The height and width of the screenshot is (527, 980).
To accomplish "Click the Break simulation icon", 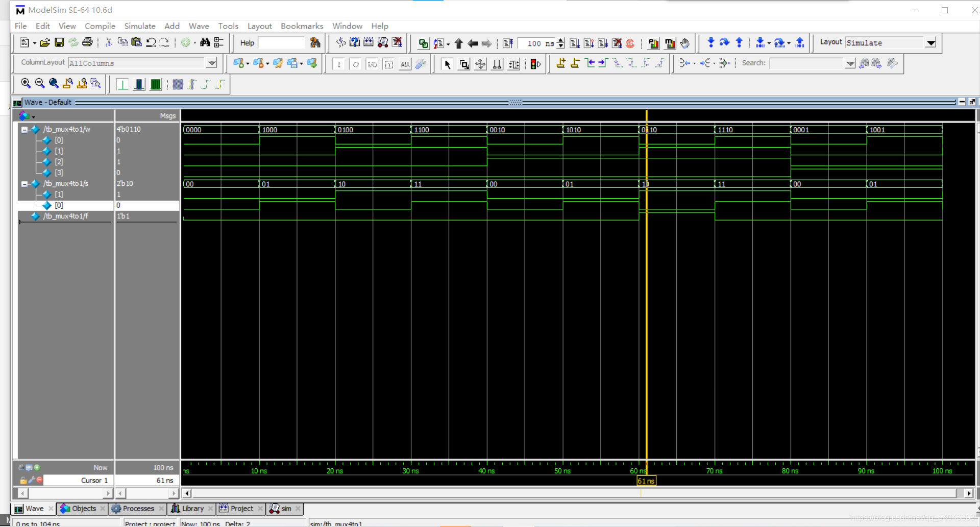I will coord(617,43).
